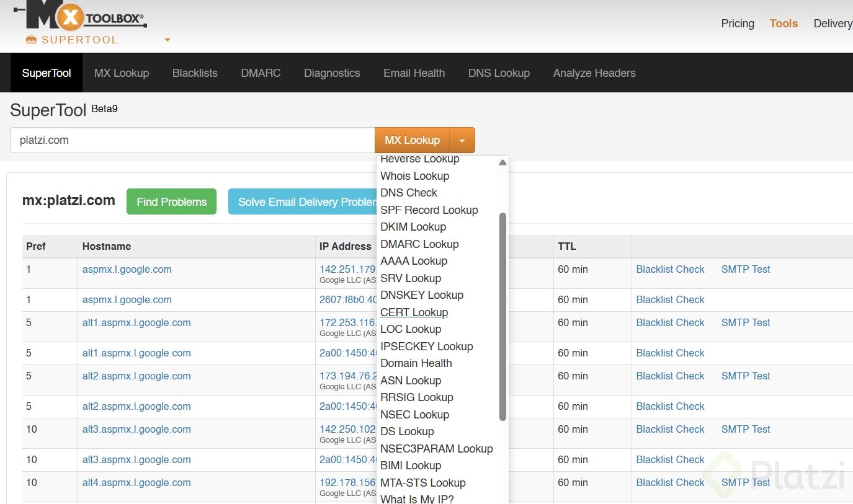
Task: Go to the DMARC navigation tab
Action: (261, 73)
